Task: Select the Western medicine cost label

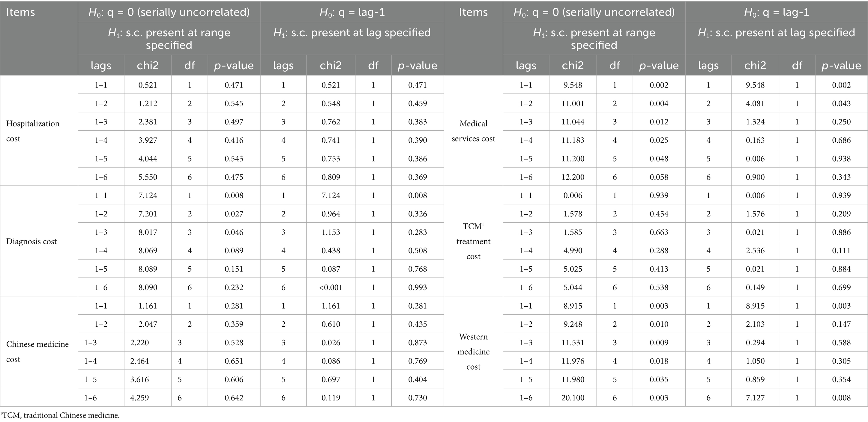Action: [x=473, y=352]
